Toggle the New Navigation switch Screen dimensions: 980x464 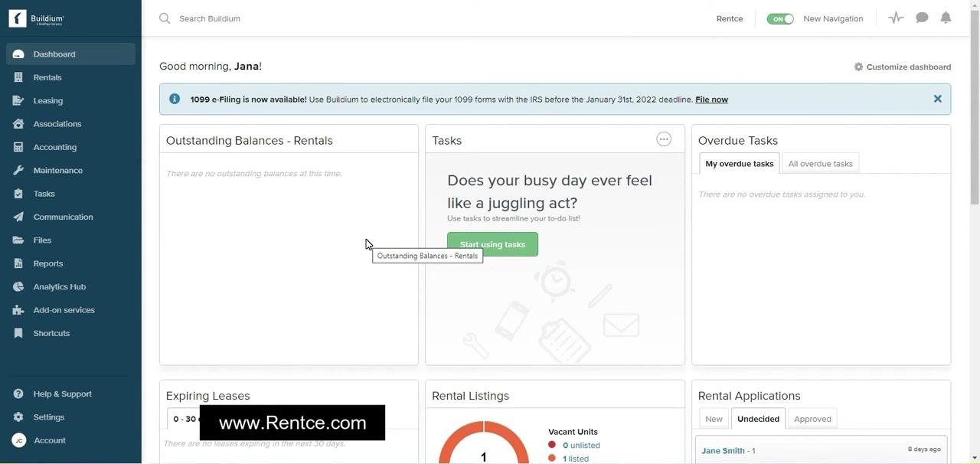click(780, 18)
